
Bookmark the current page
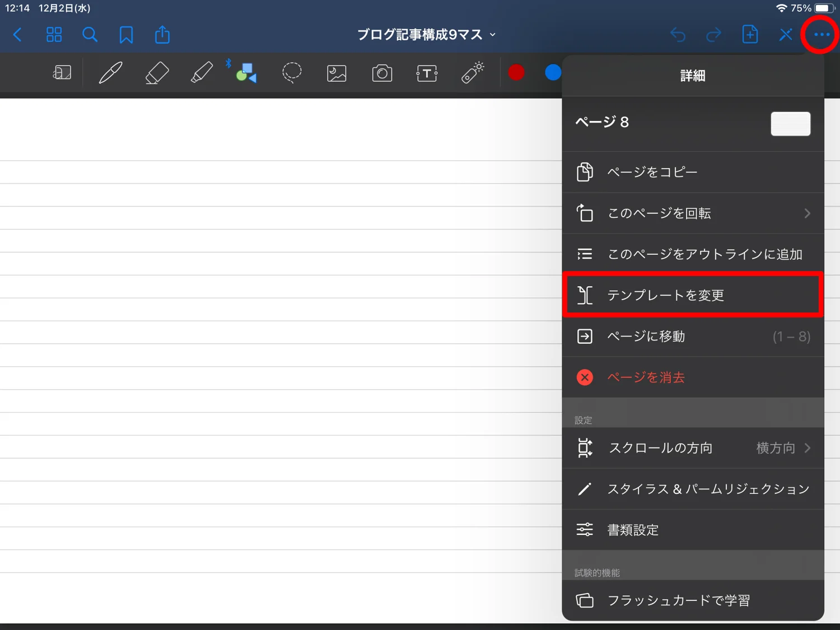125,34
